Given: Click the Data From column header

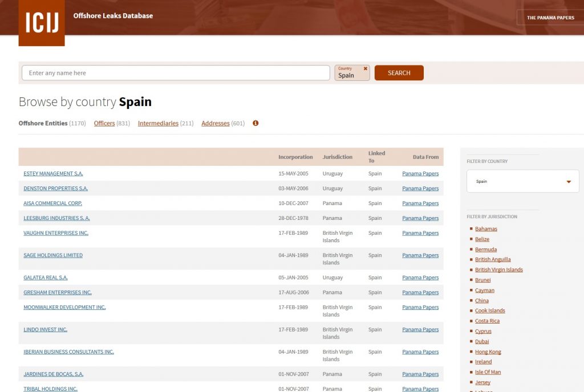Looking at the screenshot, I should [425, 157].
